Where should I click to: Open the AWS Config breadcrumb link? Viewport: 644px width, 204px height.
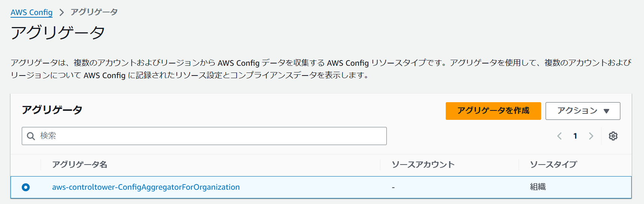coord(32,12)
